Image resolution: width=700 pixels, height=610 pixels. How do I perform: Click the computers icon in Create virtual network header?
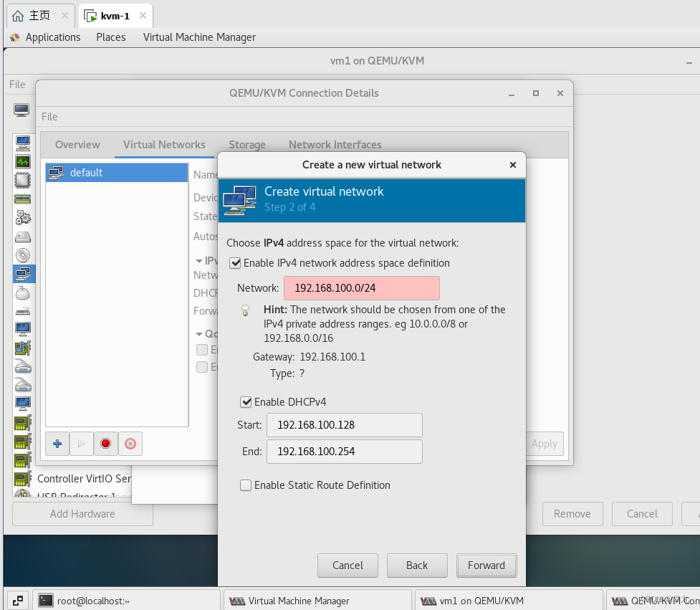coord(240,201)
